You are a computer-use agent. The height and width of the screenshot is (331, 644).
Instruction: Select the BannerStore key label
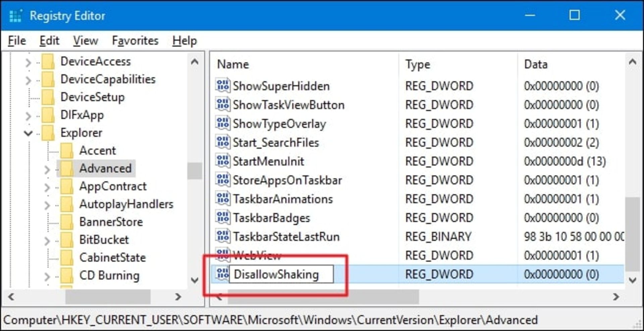[x=111, y=222]
